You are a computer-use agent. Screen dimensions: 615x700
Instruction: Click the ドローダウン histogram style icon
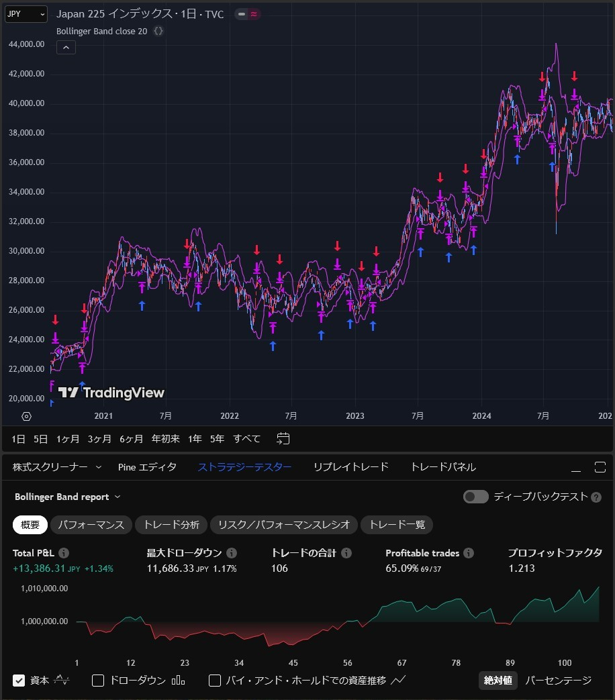[178, 681]
